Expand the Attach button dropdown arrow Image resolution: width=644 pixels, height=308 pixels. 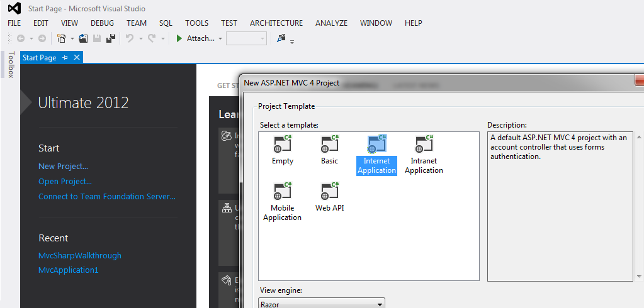220,38
